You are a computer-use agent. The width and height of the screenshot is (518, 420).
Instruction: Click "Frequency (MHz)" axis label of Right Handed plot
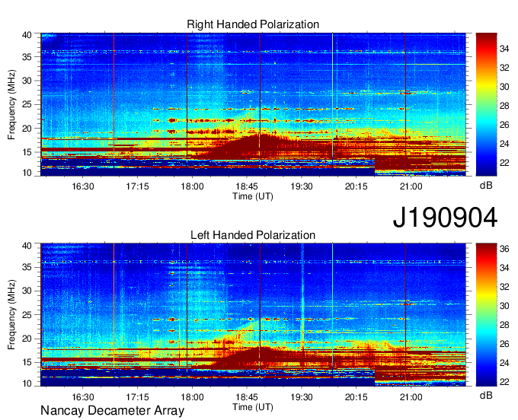coord(11,104)
